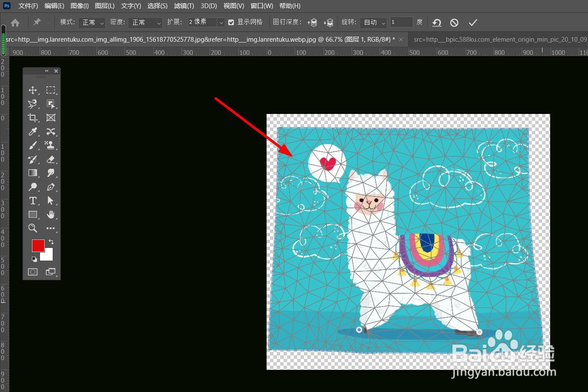Change screen mode from the toolbox
This screenshot has height=392, width=588.
pyautogui.click(x=51, y=272)
